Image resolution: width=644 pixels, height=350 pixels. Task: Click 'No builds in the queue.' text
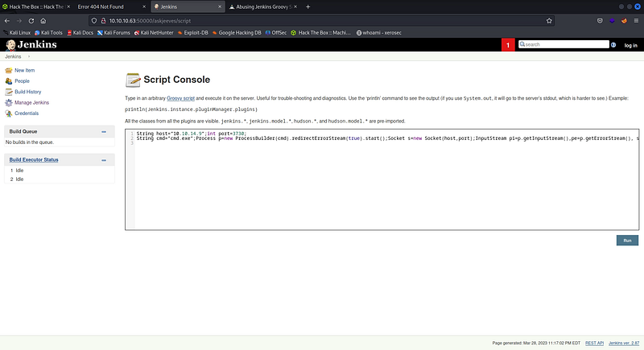coord(30,142)
